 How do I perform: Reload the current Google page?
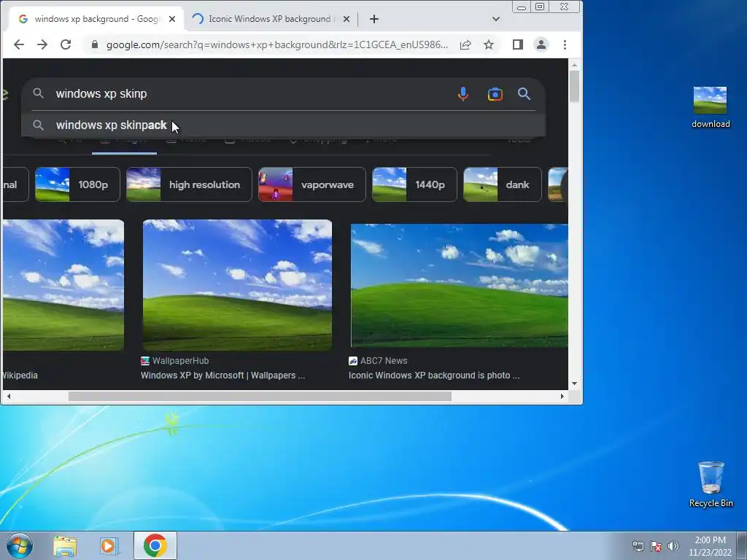66,44
